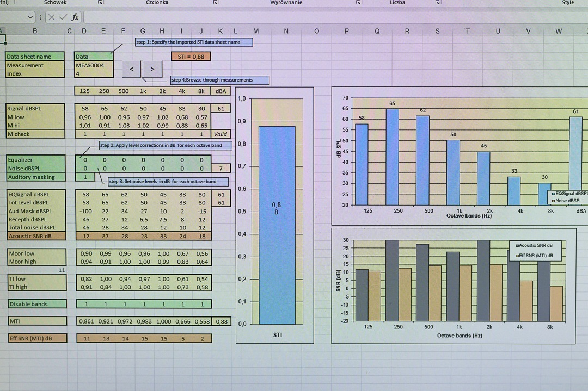Select Disable bands cell for 125 Hz
The image size is (588, 391).
(85, 305)
